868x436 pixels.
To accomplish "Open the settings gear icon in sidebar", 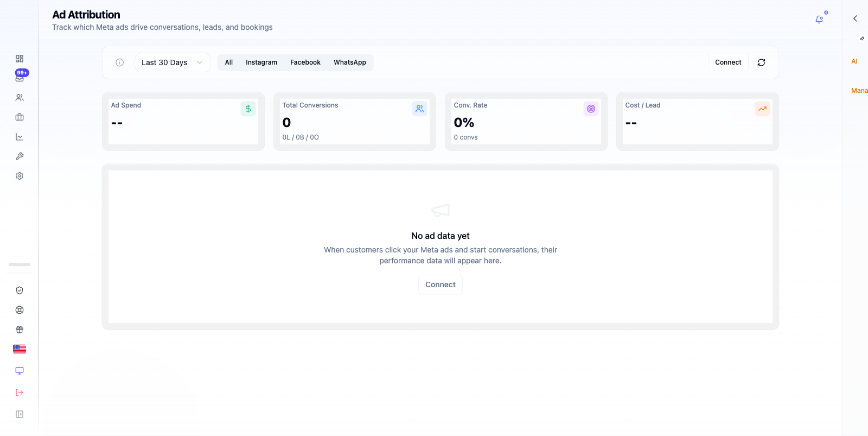I will [20, 176].
